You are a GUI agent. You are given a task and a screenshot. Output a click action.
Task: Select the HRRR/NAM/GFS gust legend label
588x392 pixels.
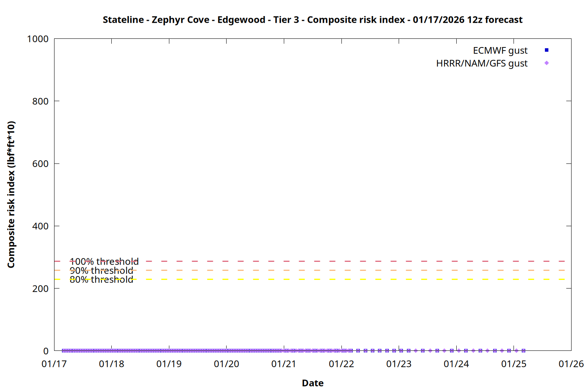[x=482, y=64]
